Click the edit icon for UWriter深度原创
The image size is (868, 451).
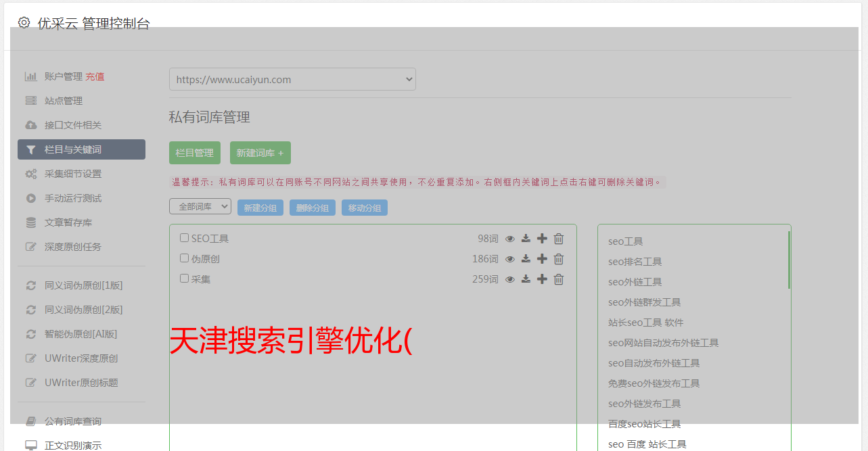(31, 358)
